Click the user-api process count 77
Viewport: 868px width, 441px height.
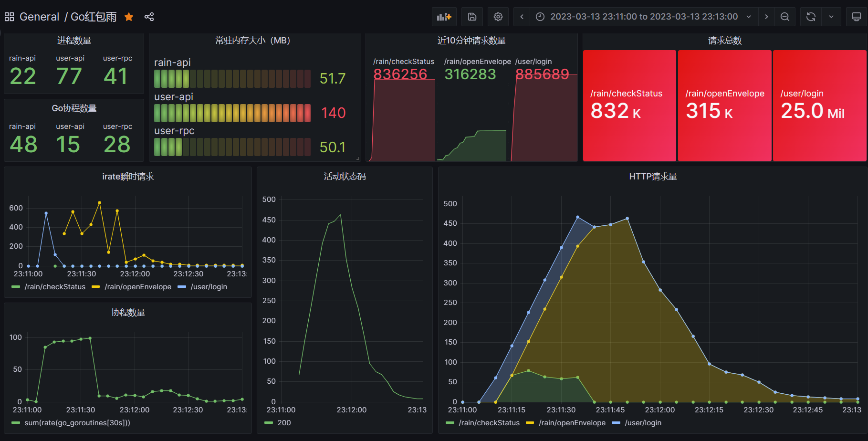pos(69,76)
